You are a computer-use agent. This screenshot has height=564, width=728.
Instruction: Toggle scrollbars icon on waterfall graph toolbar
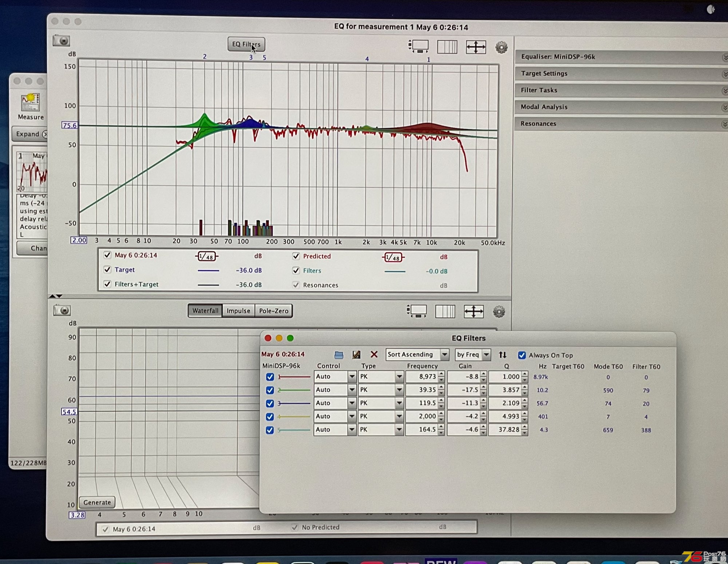(x=417, y=311)
